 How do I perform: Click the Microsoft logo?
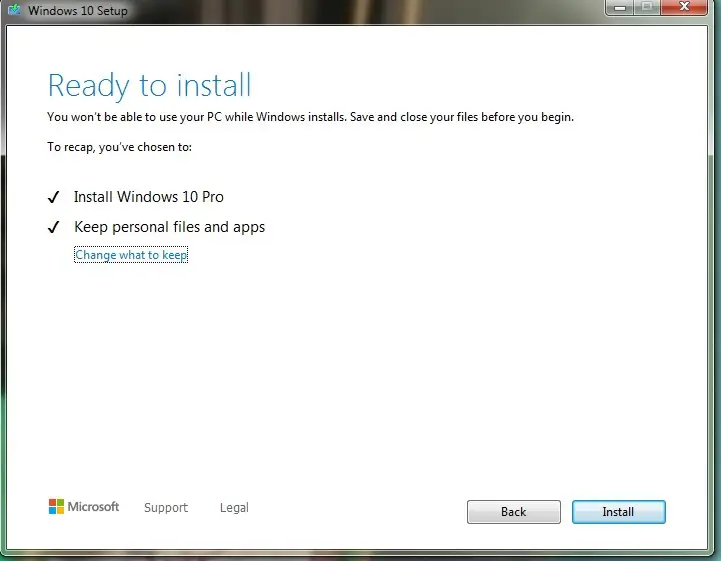[x=84, y=507]
